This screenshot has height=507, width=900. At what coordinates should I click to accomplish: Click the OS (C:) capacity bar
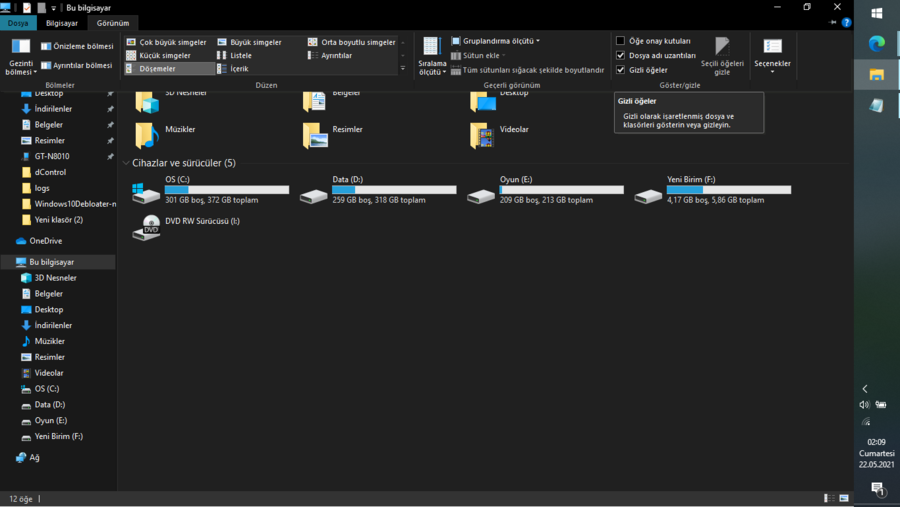click(x=227, y=189)
